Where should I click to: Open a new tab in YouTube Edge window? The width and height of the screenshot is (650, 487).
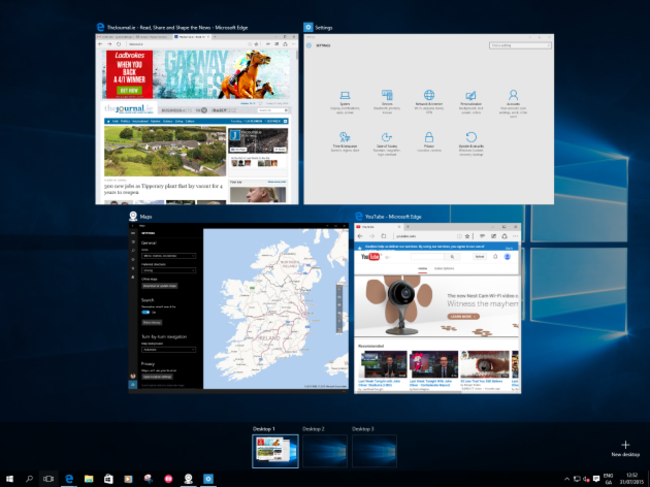pyautogui.click(x=408, y=227)
